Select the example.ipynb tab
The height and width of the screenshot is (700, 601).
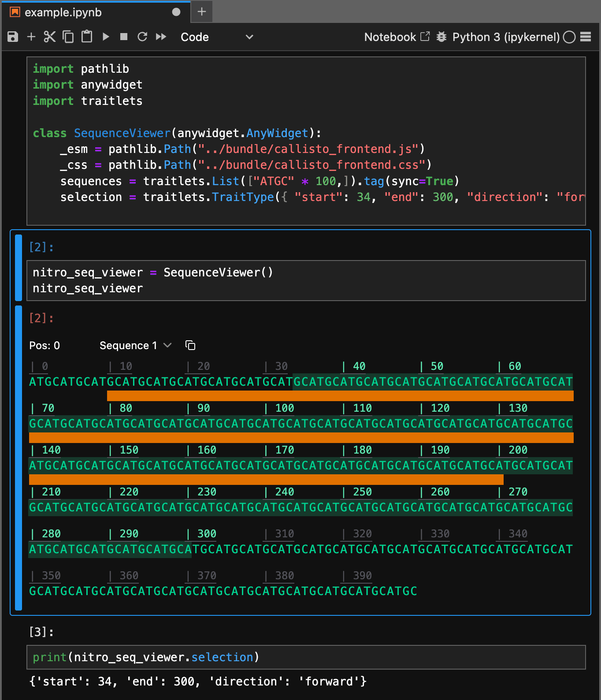[96, 12]
